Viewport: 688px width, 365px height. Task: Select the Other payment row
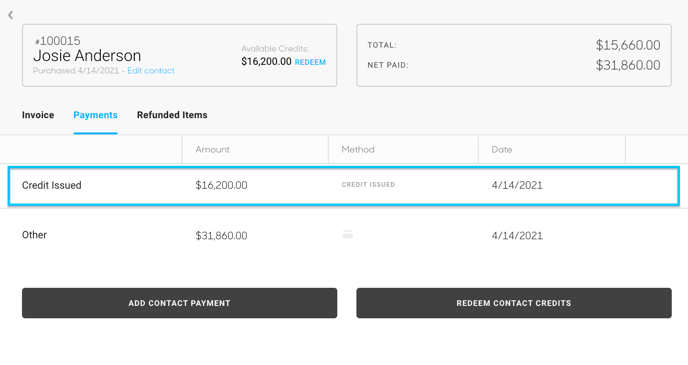pos(344,235)
